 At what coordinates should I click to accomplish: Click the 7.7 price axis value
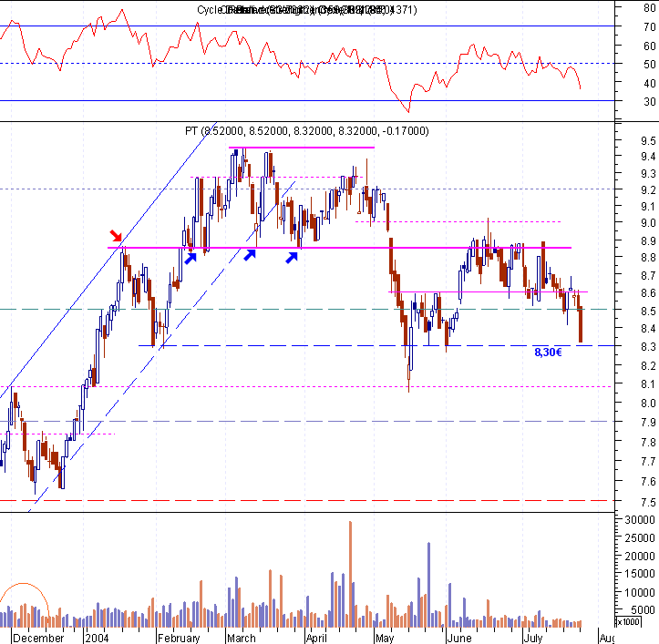(x=648, y=462)
